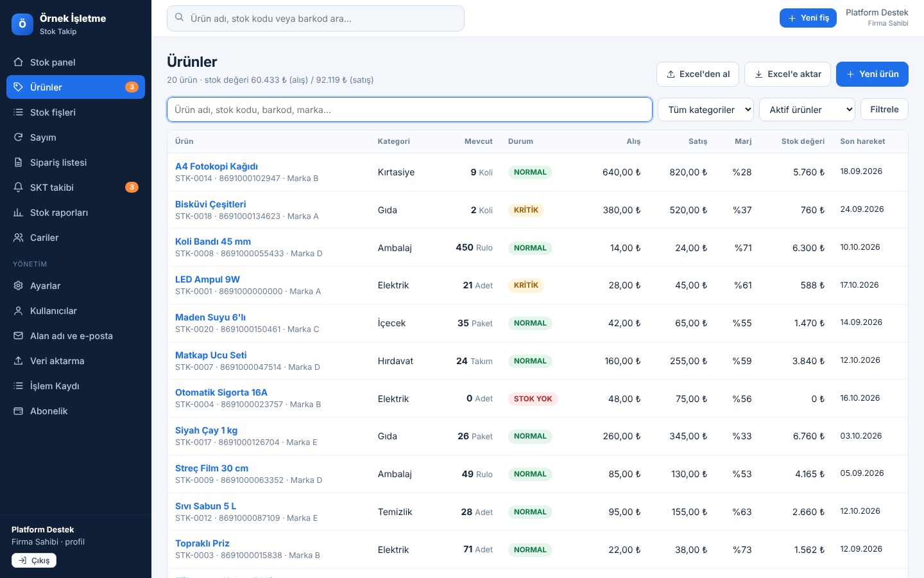Click the Çıkış logout button

[x=34, y=561]
